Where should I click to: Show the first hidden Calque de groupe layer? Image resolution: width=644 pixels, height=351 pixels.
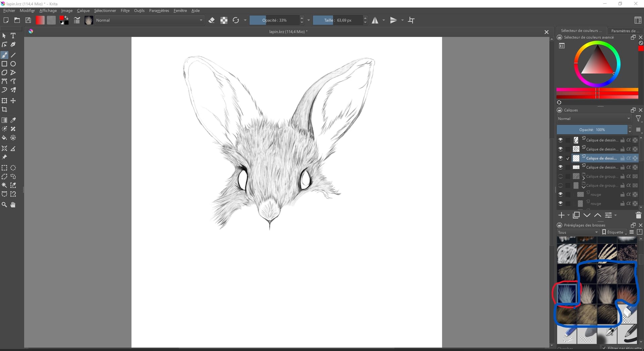pos(560,176)
